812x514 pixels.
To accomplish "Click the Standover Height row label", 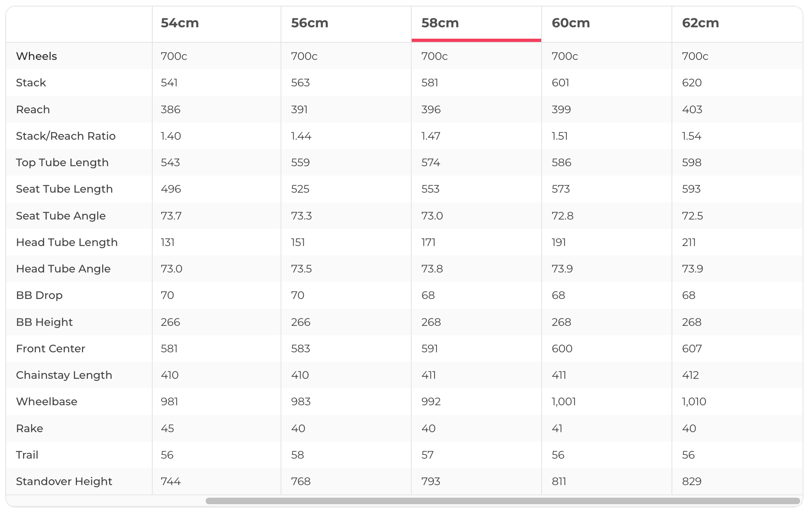I will (64, 481).
